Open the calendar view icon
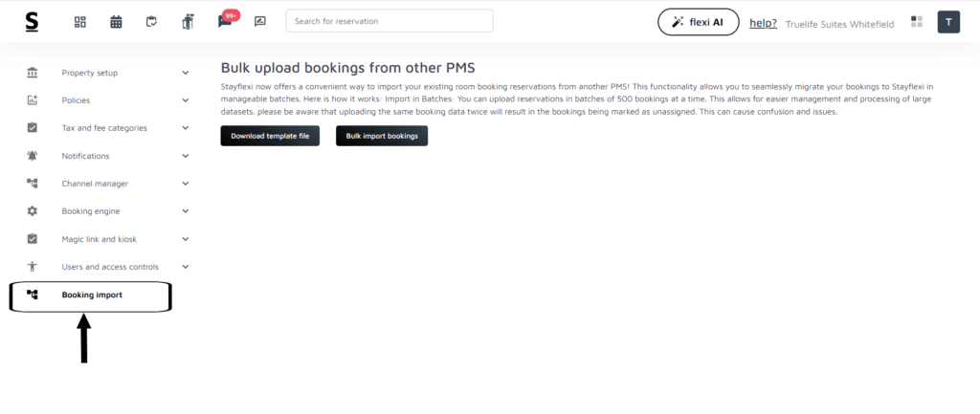980x414 pixels. click(x=116, y=21)
